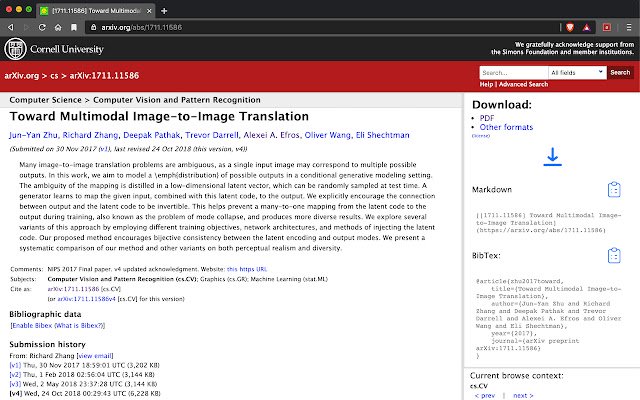Open the What is Bibex? link

tap(79, 326)
